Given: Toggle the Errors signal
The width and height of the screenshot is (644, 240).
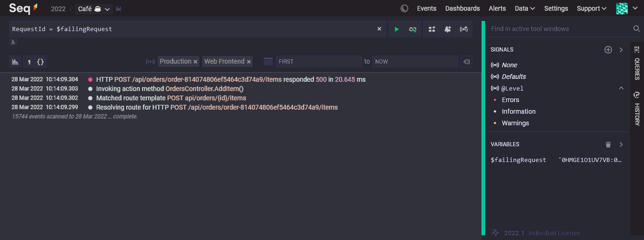Looking at the screenshot, I should (x=510, y=100).
